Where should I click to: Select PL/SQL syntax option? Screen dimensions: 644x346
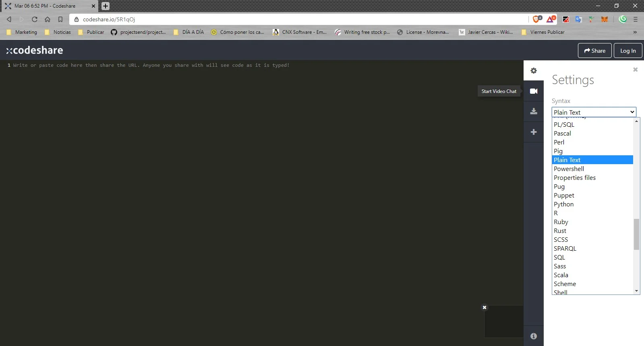tap(592, 125)
